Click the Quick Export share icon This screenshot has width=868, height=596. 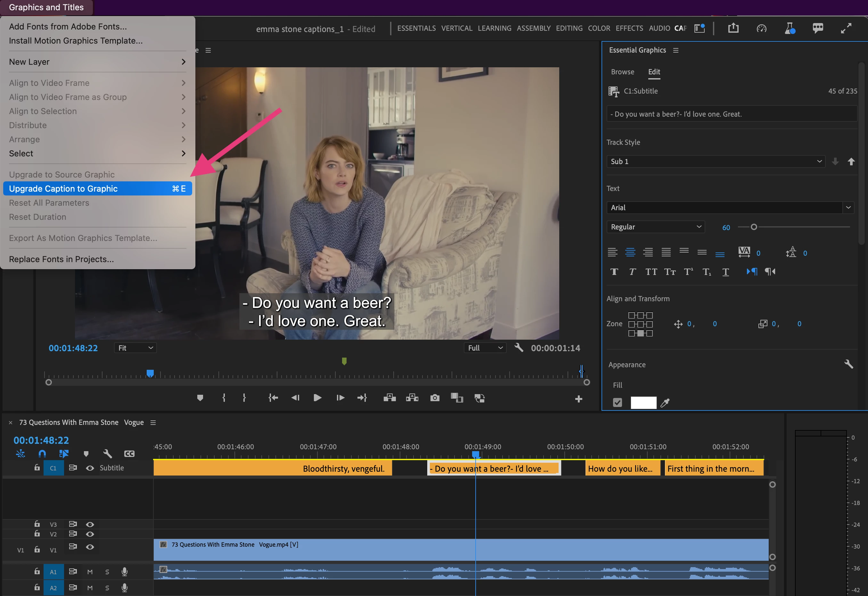click(733, 28)
